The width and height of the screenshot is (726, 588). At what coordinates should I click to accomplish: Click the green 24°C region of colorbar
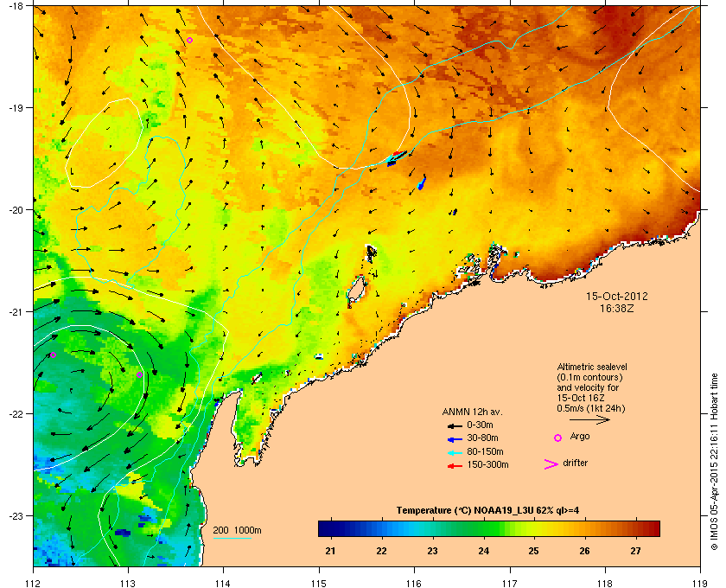click(x=483, y=528)
